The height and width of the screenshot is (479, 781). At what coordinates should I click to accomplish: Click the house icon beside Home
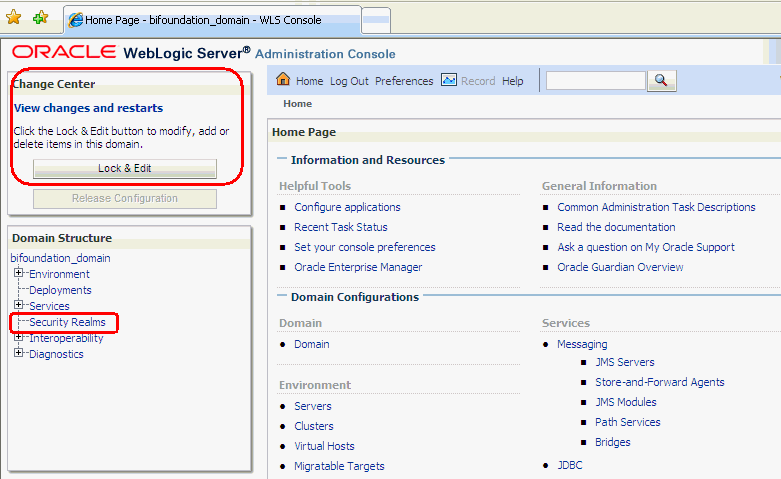[283, 79]
